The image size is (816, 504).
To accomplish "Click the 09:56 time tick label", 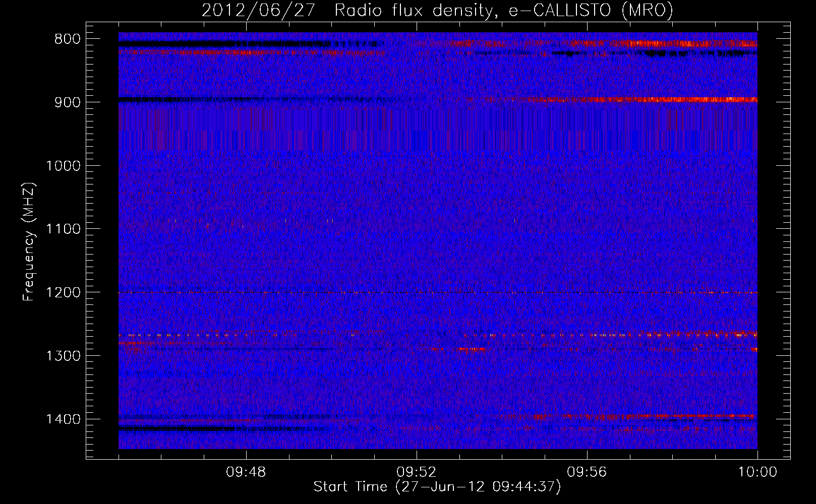I will click(587, 472).
